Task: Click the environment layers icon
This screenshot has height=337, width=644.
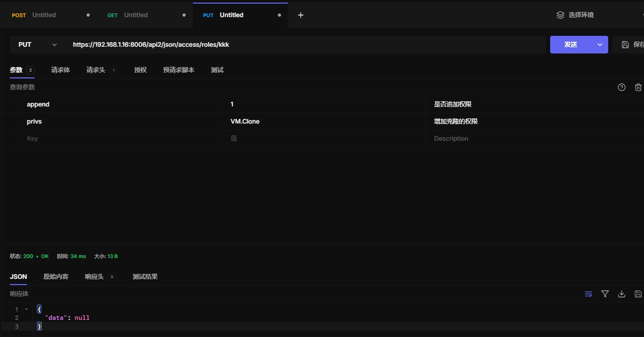Action: click(561, 15)
